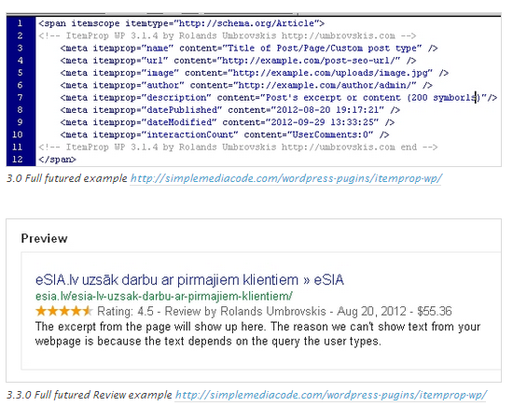513x420 pixels.
Task: Select code line number 11
Action: pos(18,147)
